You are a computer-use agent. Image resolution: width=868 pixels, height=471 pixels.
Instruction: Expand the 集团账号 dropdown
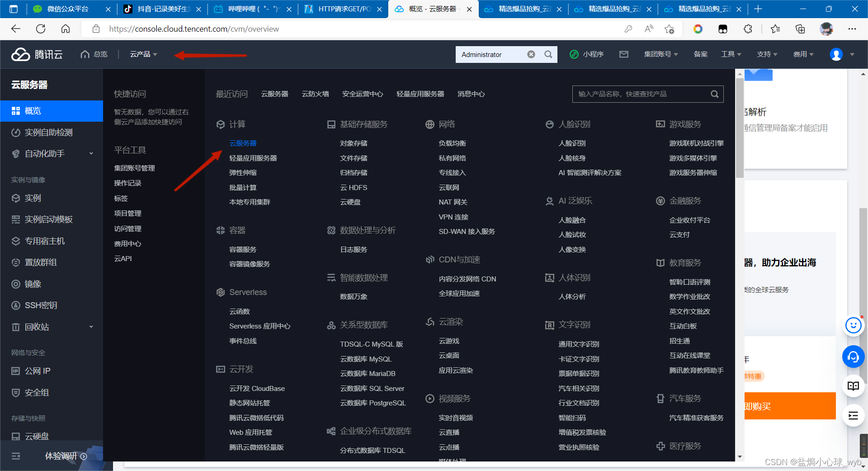(x=661, y=54)
